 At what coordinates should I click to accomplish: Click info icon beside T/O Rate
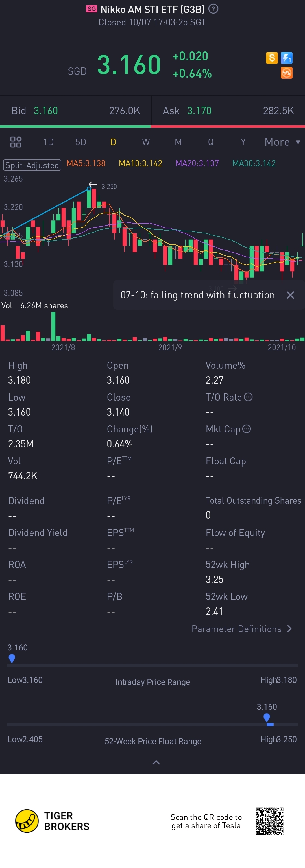[x=249, y=397]
